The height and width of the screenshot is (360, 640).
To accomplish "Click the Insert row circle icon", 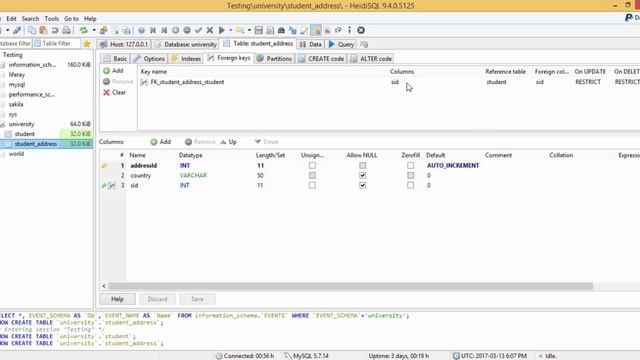I will pyautogui.click(x=176, y=30).
